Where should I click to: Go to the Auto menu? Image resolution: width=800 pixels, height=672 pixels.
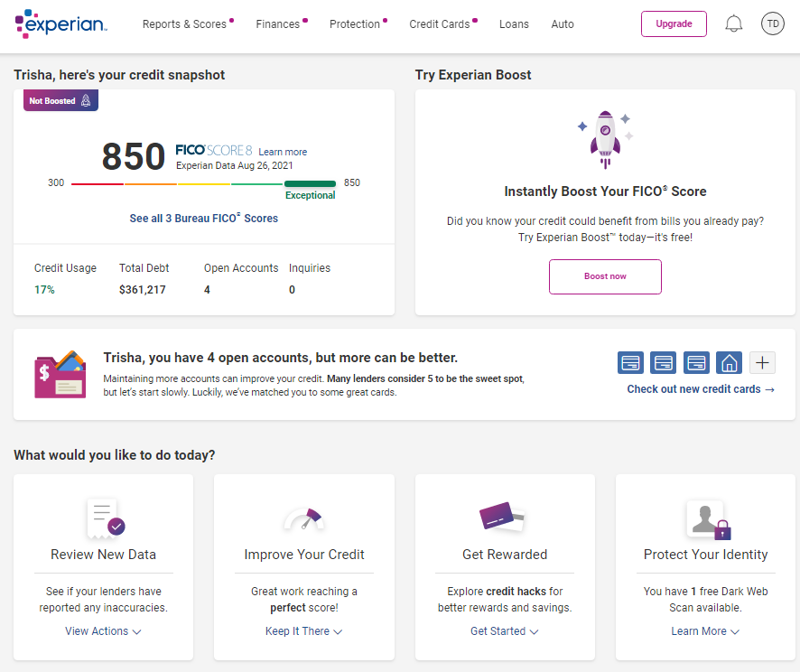pos(563,24)
